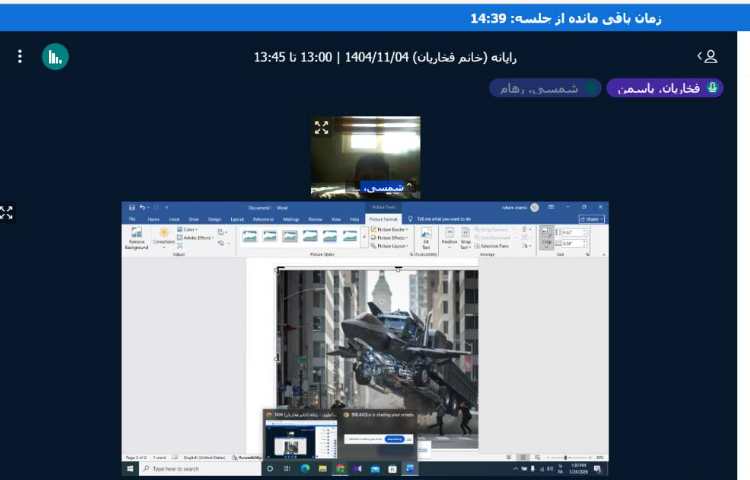Click the Crop tool in ribbon
The width and height of the screenshot is (750, 480).
click(546, 238)
